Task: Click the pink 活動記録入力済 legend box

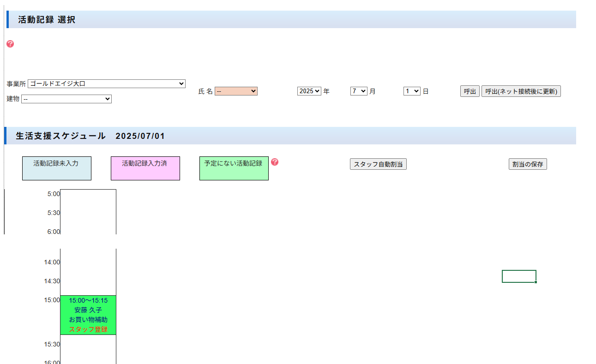Action: (x=145, y=168)
